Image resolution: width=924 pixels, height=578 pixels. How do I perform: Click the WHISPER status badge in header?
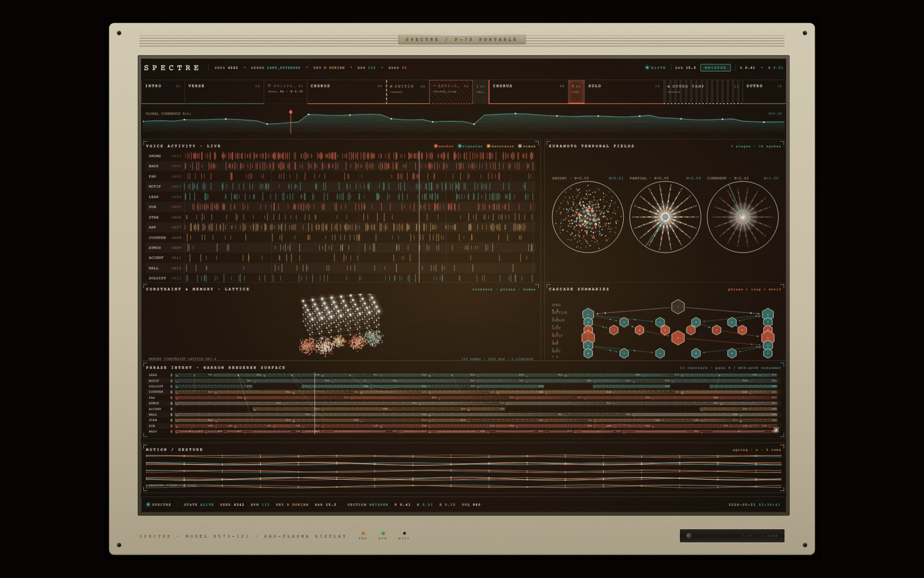click(x=716, y=68)
